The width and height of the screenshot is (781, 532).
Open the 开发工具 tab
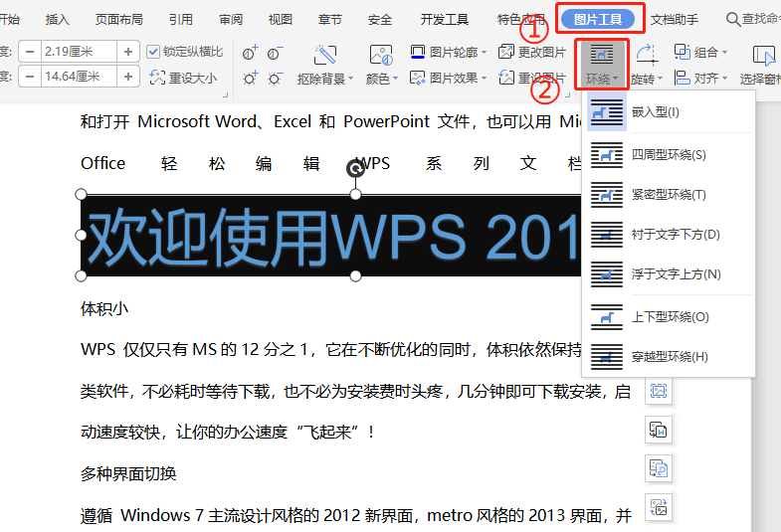(x=445, y=20)
